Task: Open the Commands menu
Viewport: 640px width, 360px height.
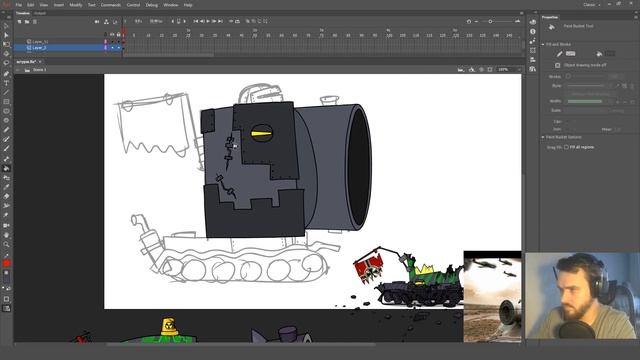Action: pyautogui.click(x=111, y=5)
